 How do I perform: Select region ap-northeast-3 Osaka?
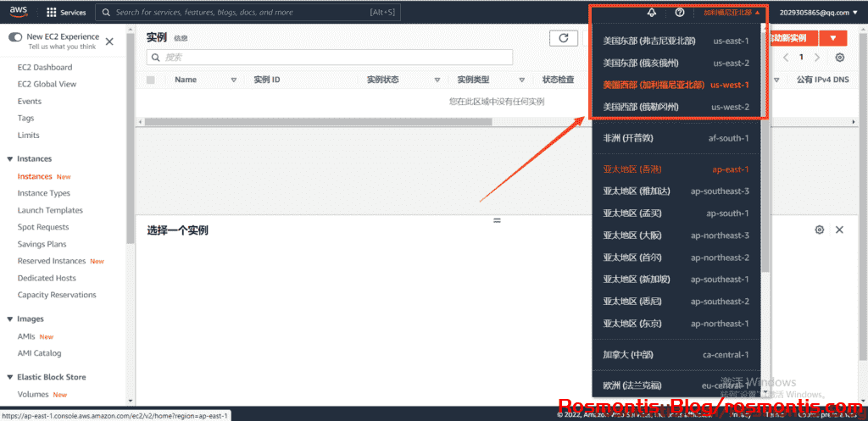tap(676, 235)
